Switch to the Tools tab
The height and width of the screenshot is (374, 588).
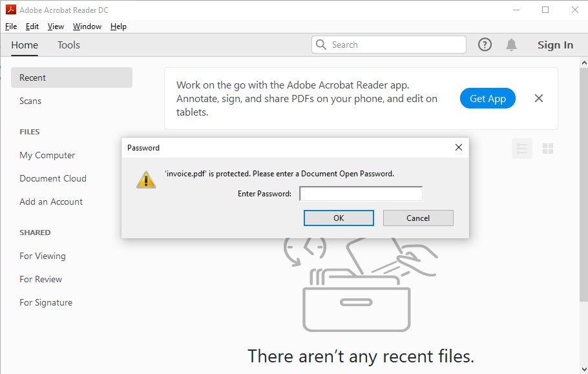(68, 45)
